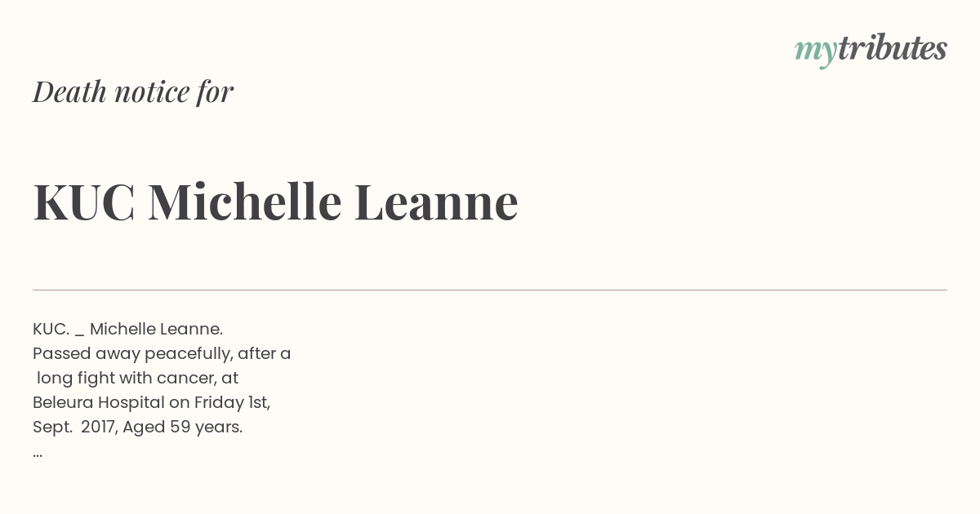Click the "long fight with cancer" line
The image size is (980, 514).
point(137,378)
